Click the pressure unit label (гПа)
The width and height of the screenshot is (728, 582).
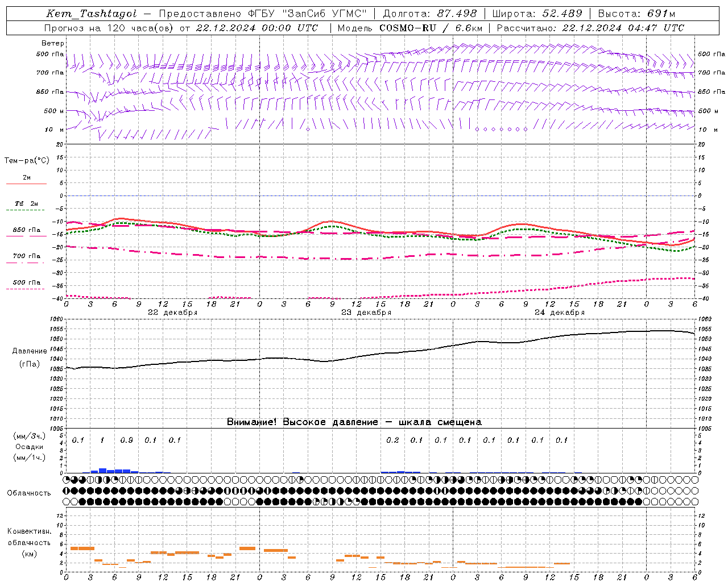coord(30,364)
